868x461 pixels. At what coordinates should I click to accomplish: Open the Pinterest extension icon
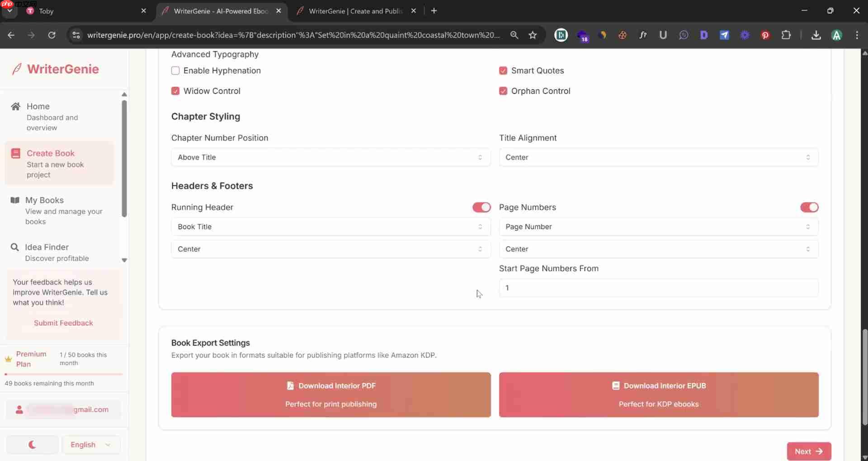click(765, 35)
